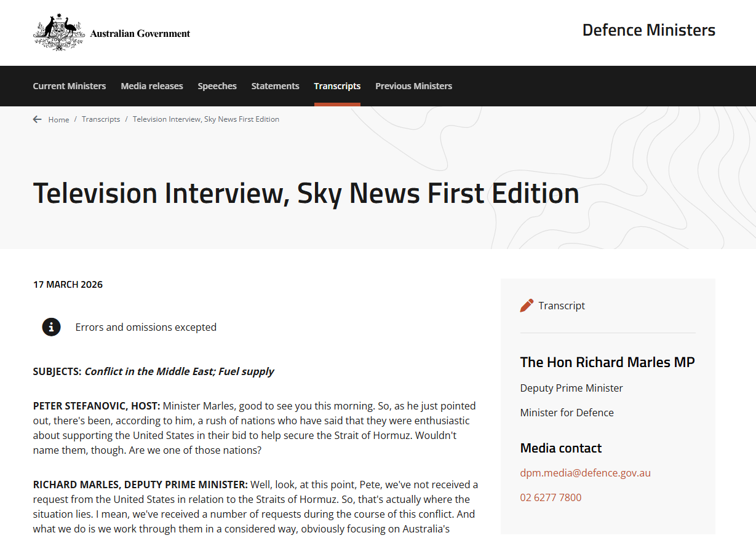Open the Media releases section
The height and width of the screenshot is (538, 756).
coord(152,86)
